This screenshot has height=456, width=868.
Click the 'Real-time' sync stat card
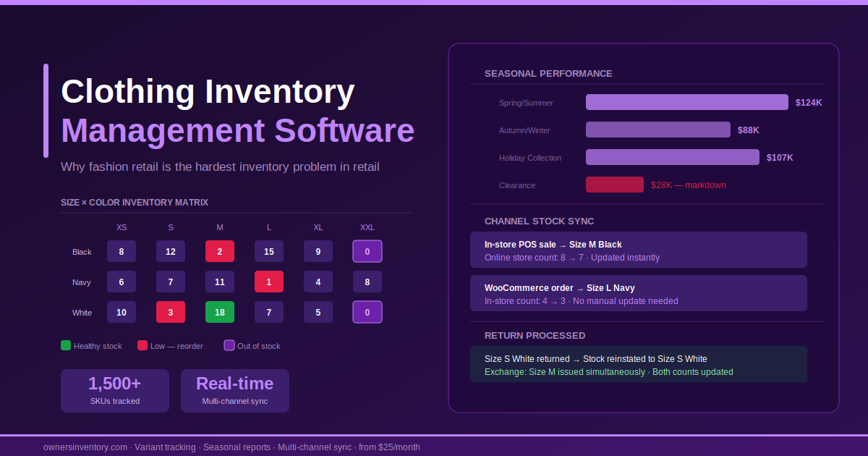(235, 391)
